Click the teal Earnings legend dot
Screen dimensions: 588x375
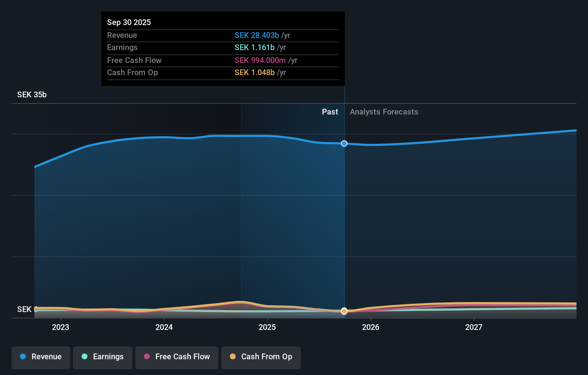[84, 357]
